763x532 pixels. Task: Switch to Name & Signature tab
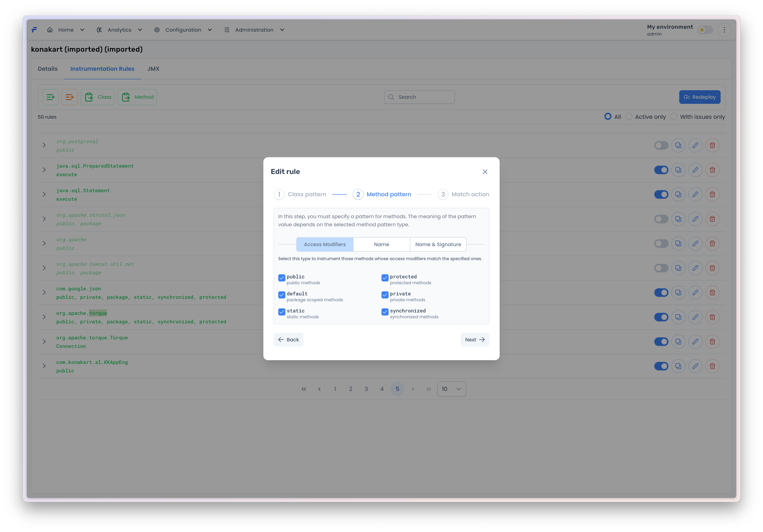438,244
